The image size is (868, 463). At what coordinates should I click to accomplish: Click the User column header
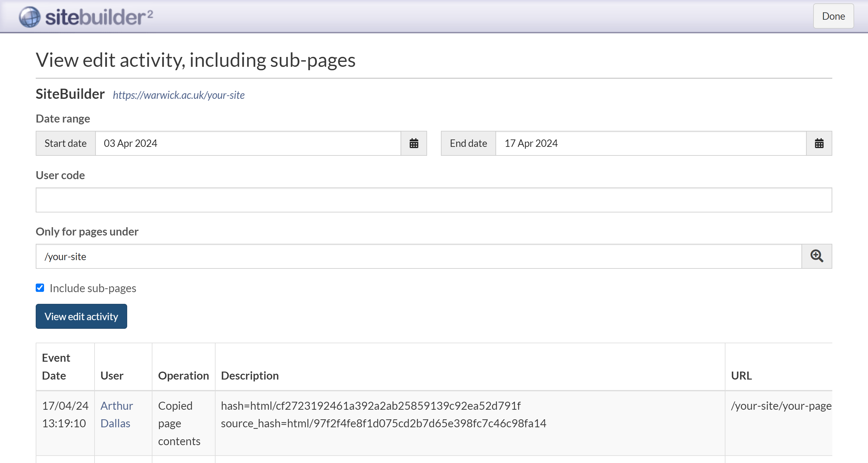point(112,375)
